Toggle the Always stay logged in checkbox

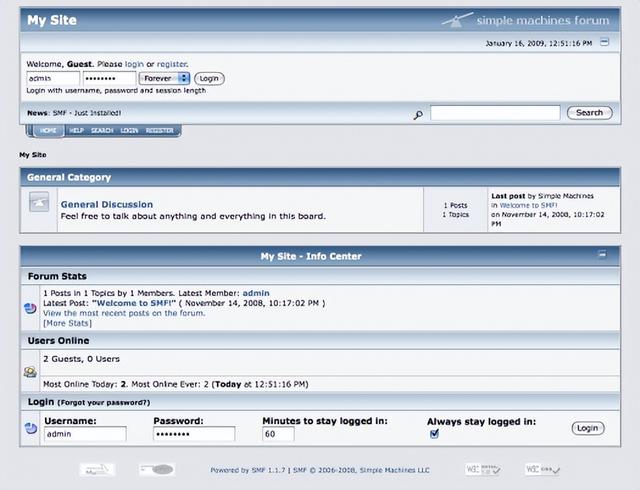tap(434, 433)
